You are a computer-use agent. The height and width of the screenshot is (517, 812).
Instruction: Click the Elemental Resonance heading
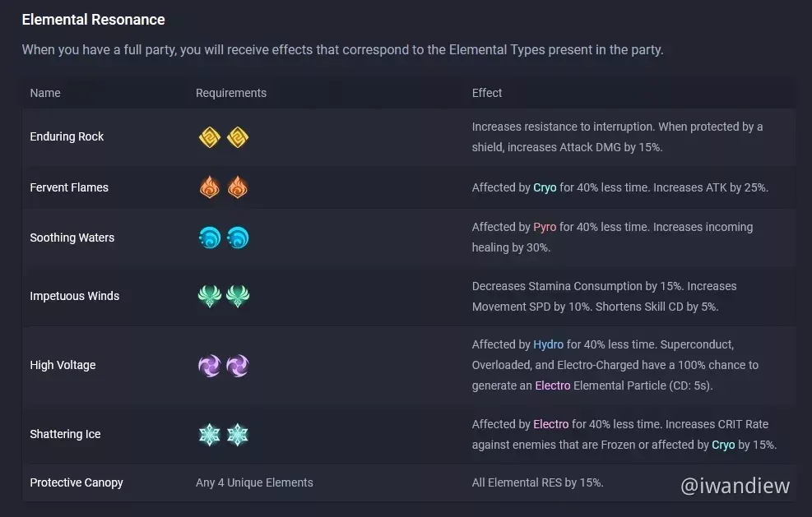[x=93, y=20]
